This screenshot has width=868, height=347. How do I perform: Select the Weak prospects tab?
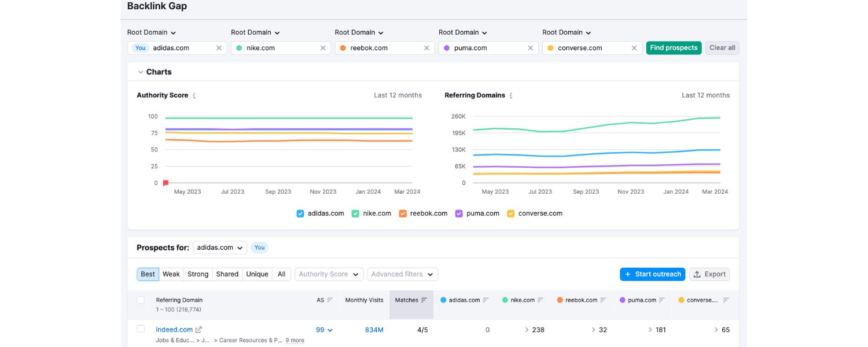(171, 274)
